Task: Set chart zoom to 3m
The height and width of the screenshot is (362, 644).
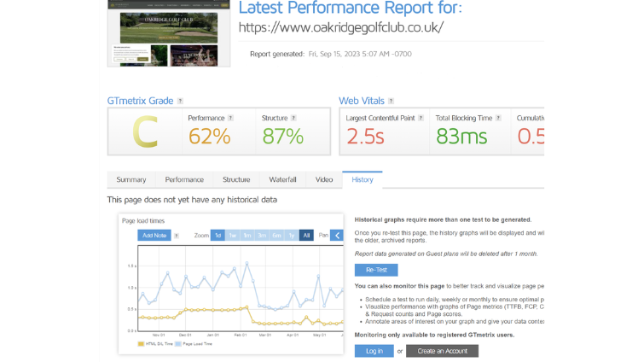Action: pyautogui.click(x=262, y=236)
